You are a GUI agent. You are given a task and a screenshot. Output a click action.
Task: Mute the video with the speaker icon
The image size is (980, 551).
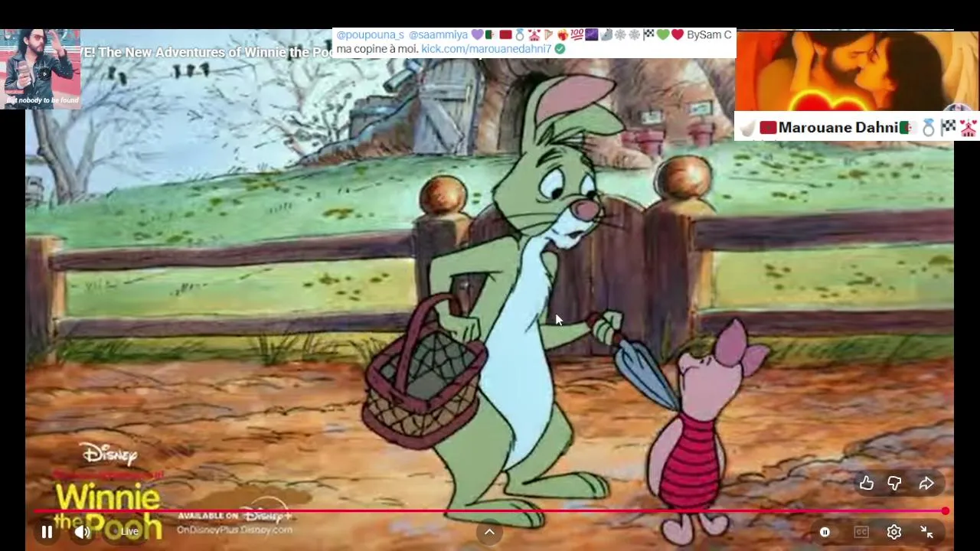coord(83,532)
